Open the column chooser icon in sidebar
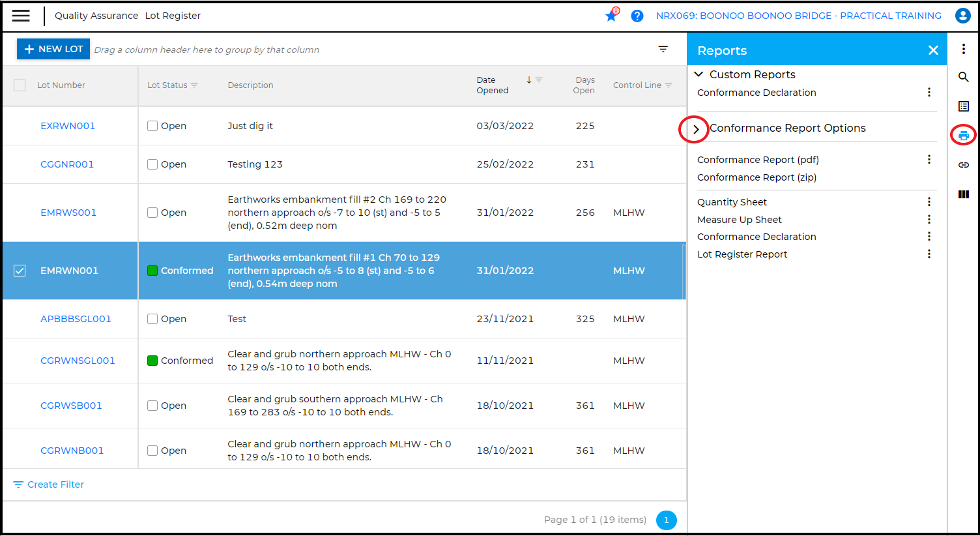This screenshot has width=980, height=536. click(963, 194)
